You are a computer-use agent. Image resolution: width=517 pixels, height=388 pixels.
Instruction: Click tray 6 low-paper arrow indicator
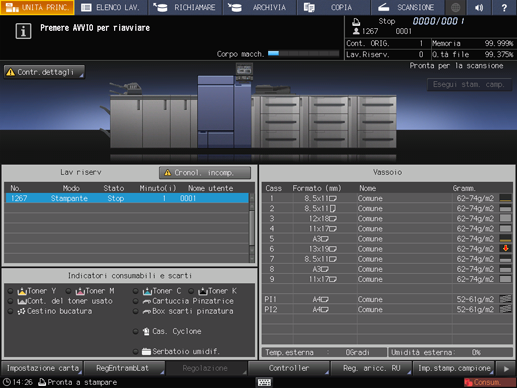pos(506,248)
